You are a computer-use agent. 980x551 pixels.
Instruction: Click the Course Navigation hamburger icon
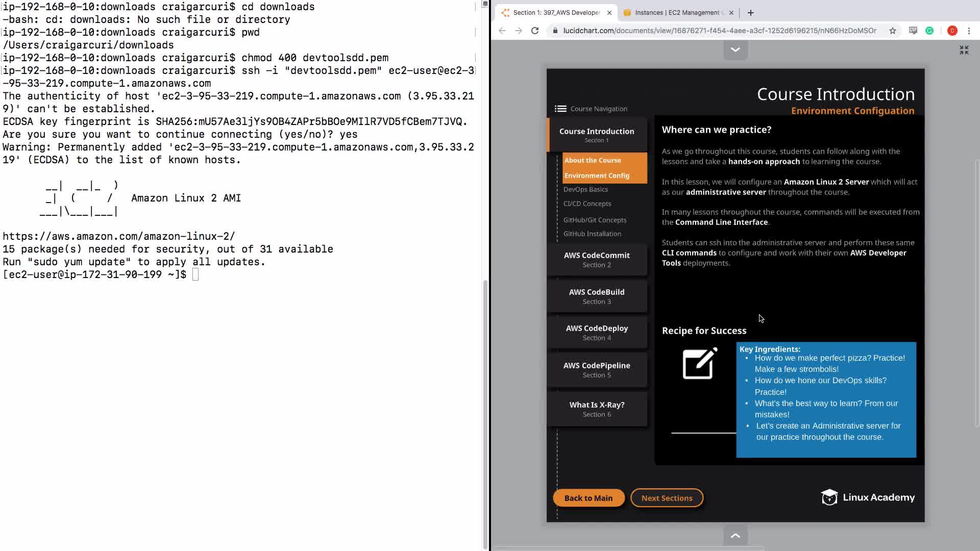click(x=560, y=109)
